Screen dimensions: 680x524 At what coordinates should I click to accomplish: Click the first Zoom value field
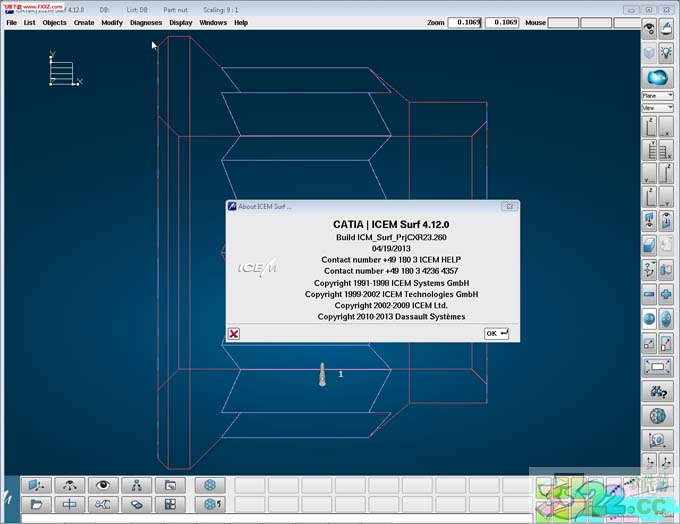(464, 22)
